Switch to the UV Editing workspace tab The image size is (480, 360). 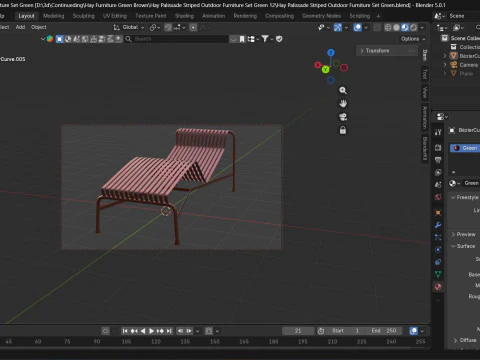pos(115,16)
